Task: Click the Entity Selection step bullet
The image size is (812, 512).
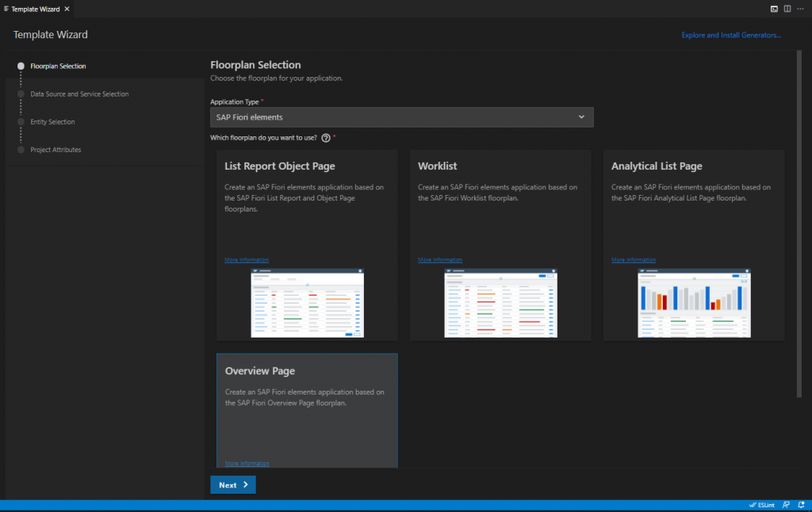Action: (x=21, y=122)
